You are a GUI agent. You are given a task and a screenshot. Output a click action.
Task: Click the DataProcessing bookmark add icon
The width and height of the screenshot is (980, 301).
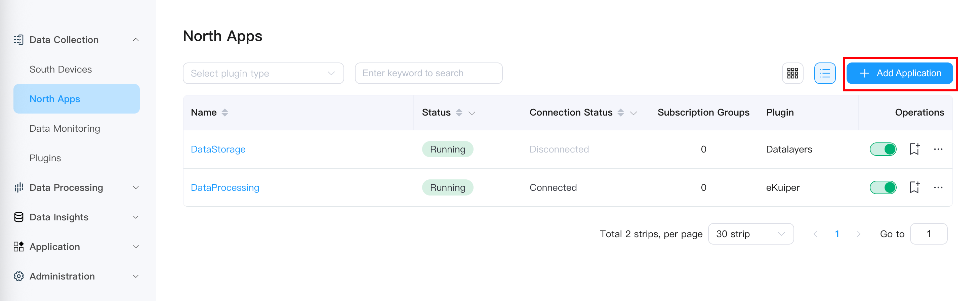click(914, 187)
